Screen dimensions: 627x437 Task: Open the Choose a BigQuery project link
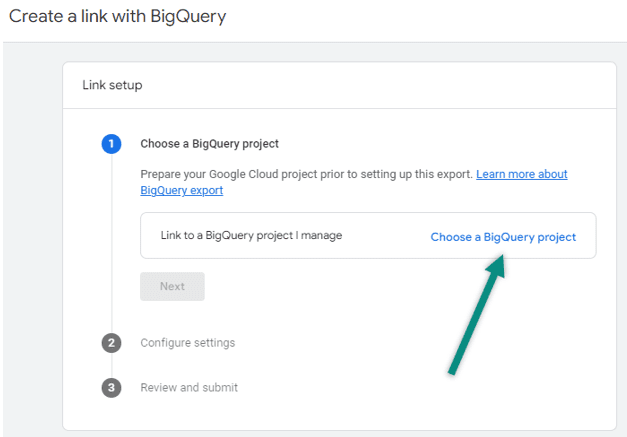(503, 237)
